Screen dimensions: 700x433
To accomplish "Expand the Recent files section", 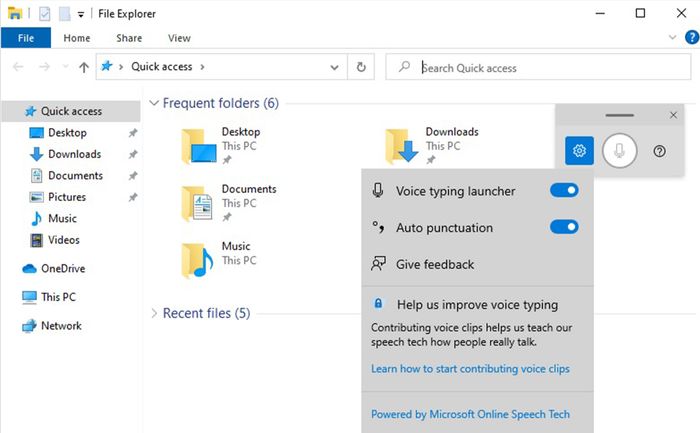I will coord(154,313).
